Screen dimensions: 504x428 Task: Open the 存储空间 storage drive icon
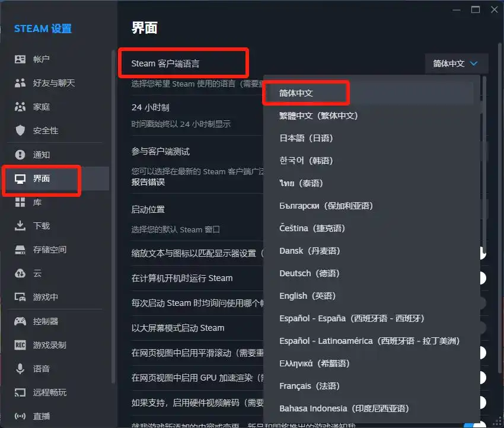(20, 250)
